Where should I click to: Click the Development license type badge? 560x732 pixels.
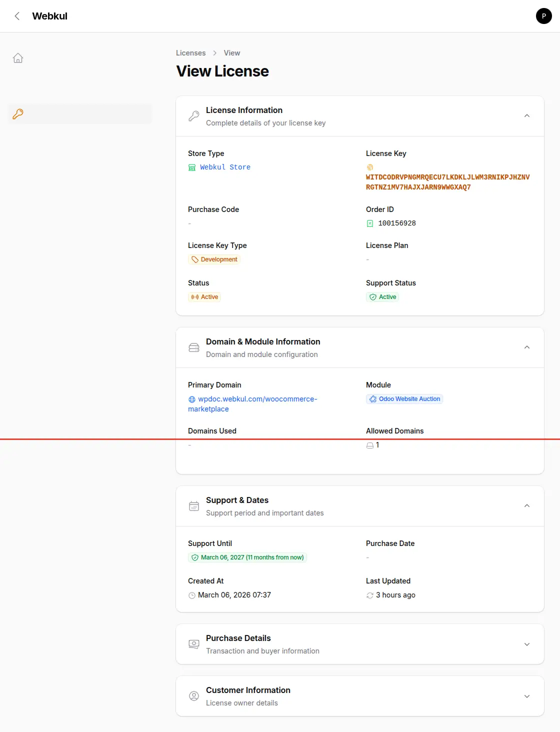[214, 259]
